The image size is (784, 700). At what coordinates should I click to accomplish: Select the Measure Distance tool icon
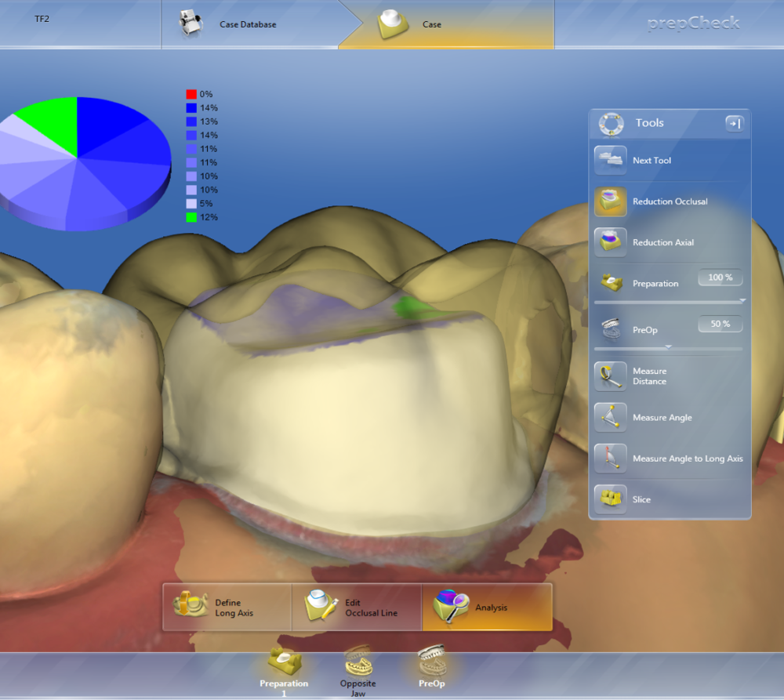pos(610,376)
